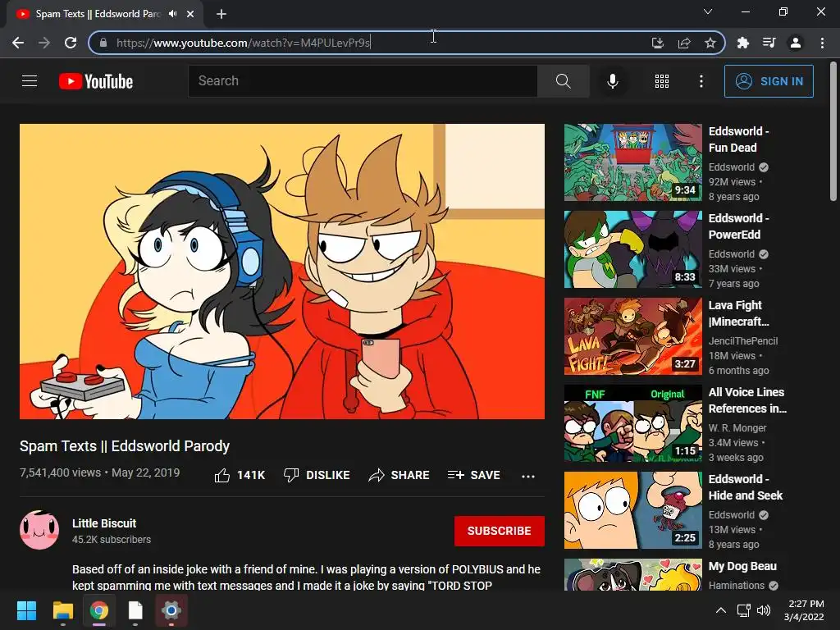Open Lava Fight Minecraft video thumbnail
The height and width of the screenshot is (630, 840).
click(632, 336)
